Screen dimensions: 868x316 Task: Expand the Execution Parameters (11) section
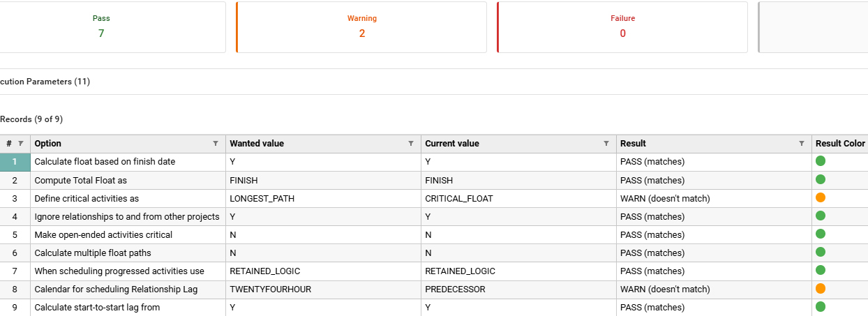point(45,82)
